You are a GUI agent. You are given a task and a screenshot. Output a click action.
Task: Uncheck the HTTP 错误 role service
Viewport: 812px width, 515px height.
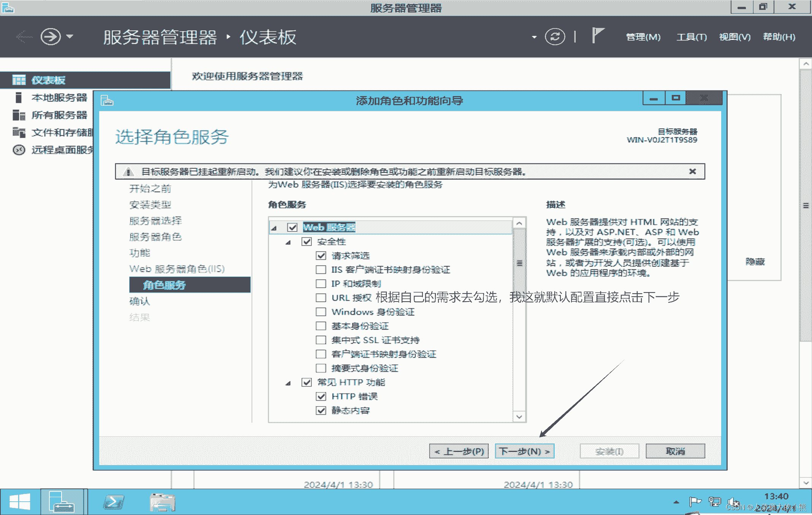point(321,396)
